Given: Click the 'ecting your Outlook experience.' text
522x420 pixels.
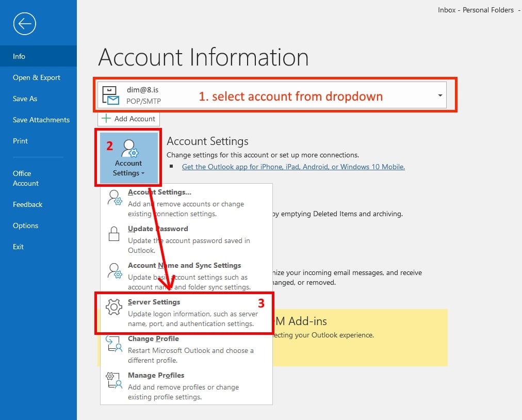Looking at the screenshot, I should pyautogui.click(x=323, y=335).
